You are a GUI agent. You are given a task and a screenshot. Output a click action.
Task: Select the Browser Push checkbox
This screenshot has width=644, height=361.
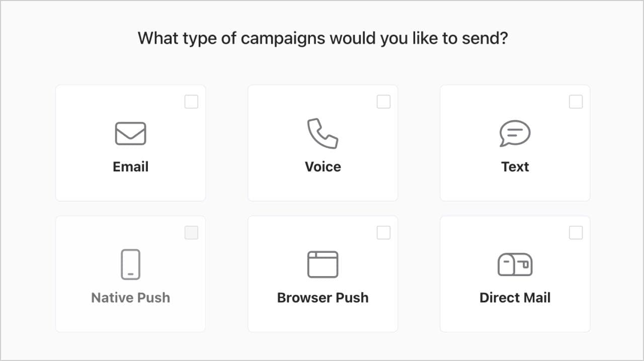383,233
